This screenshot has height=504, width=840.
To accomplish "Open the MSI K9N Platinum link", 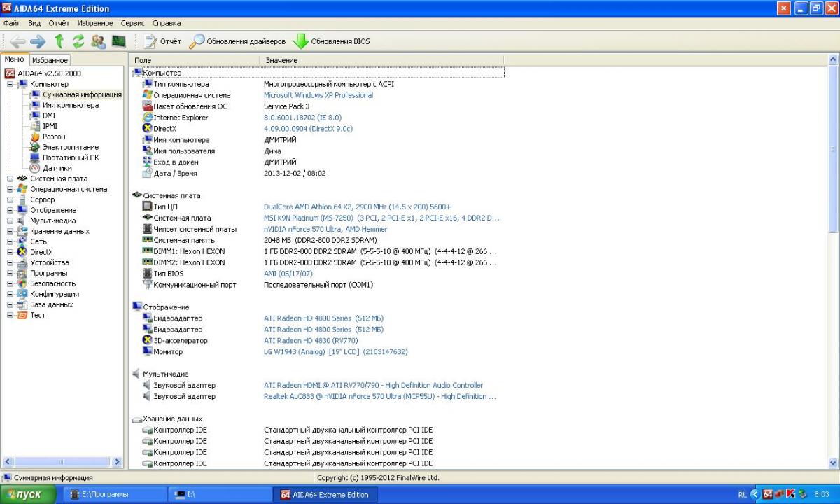I will pyautogui.click(x=381, y=218).
